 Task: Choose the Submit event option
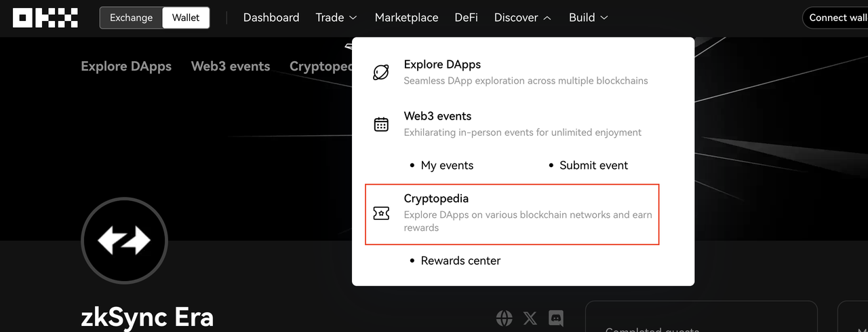point(593,165)
